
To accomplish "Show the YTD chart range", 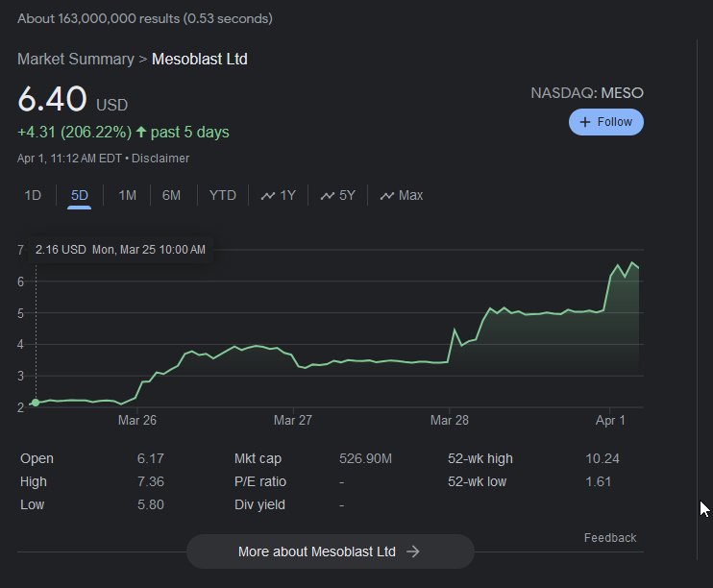I will pyautogui.click(x=222, y=196).
